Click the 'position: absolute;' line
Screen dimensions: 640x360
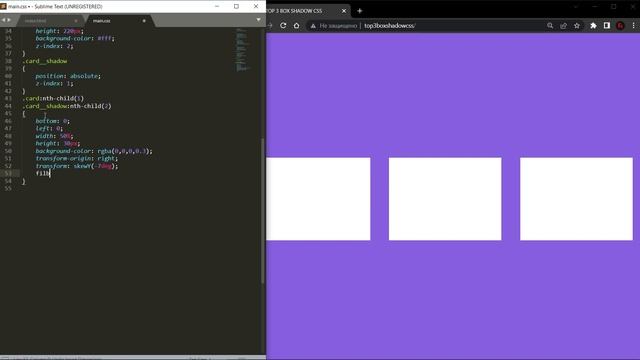click(68, 76)
